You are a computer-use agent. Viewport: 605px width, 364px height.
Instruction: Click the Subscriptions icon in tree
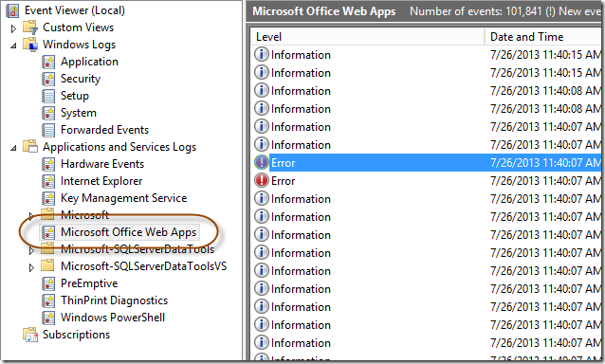pyautogui.click(x=30, y=335)
